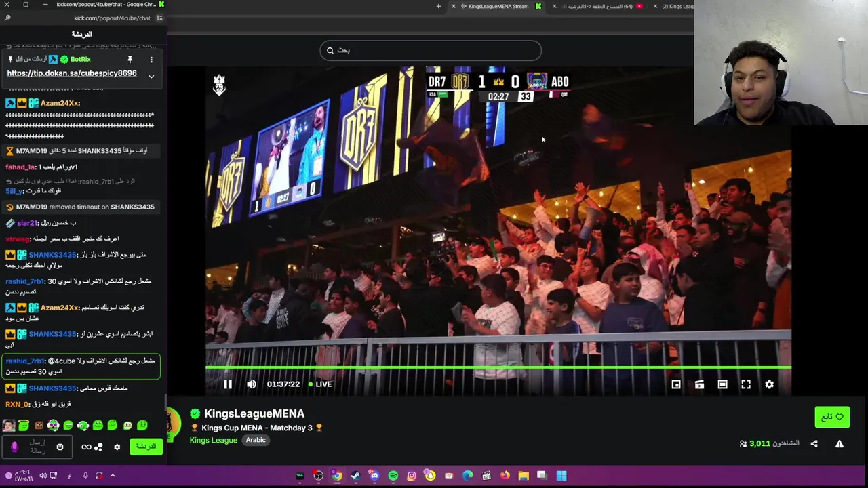The height and width of the screenshot is (488, 868).
Task: Click the green follow button with heart
Action: click(832, 417)
